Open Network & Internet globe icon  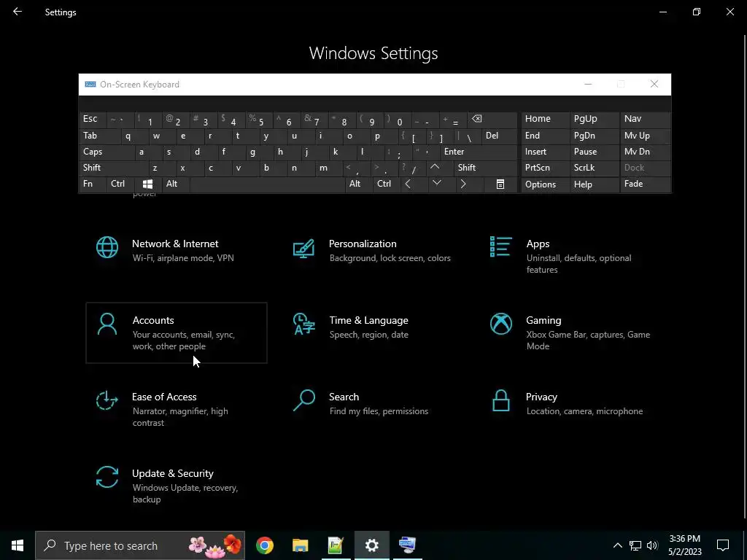[x=107, y=247]
